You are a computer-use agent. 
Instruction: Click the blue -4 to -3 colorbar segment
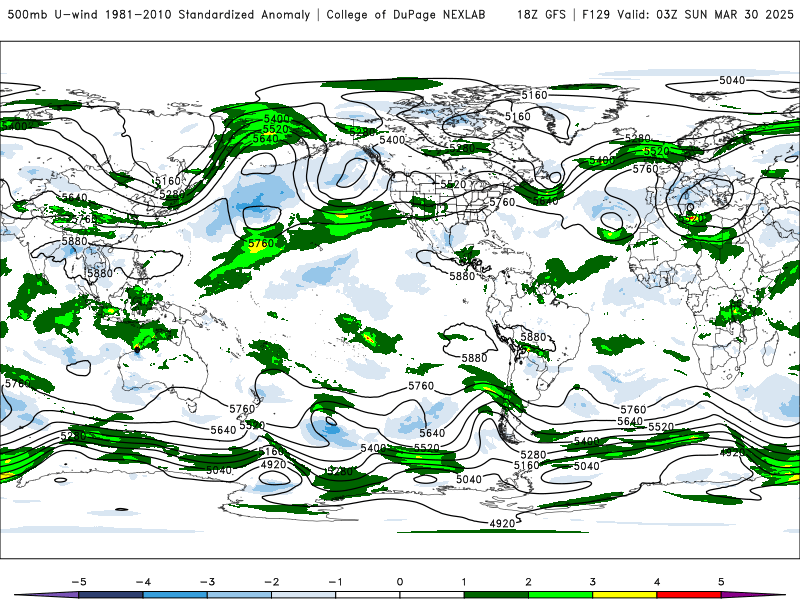pos(175,595)
